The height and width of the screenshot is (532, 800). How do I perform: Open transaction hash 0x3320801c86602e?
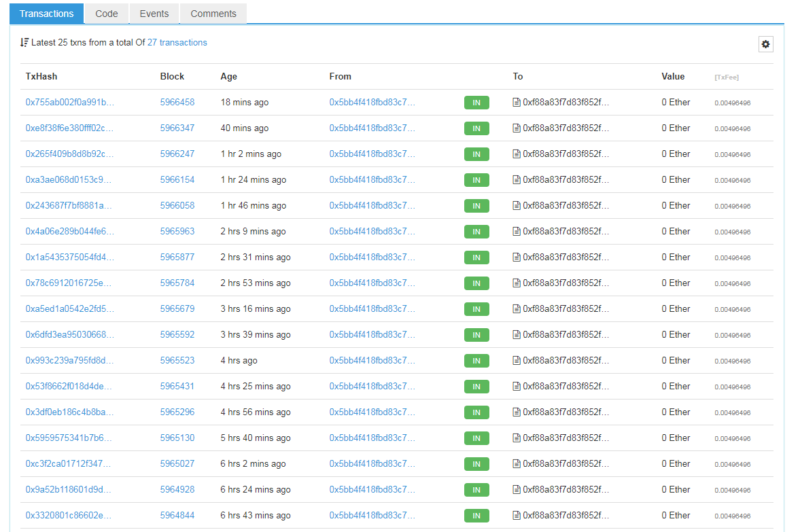[x=69, y=515]
